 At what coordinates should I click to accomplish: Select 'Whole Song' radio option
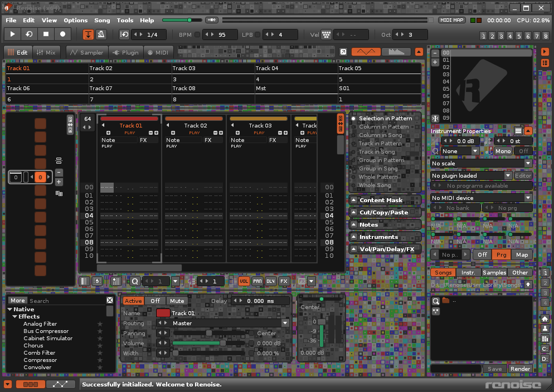point(353,185)
